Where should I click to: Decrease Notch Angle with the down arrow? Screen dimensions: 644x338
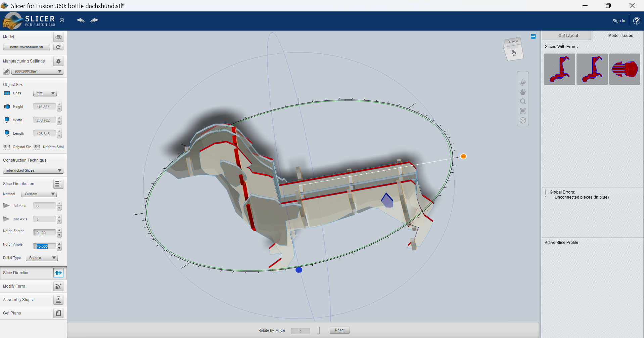pyautogui.click(x=59, y=248)
